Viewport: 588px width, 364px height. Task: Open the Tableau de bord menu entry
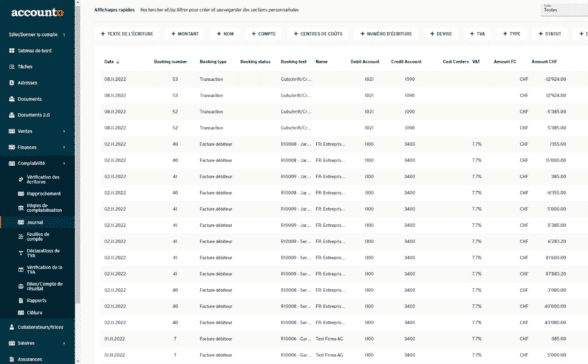[34, 50]
